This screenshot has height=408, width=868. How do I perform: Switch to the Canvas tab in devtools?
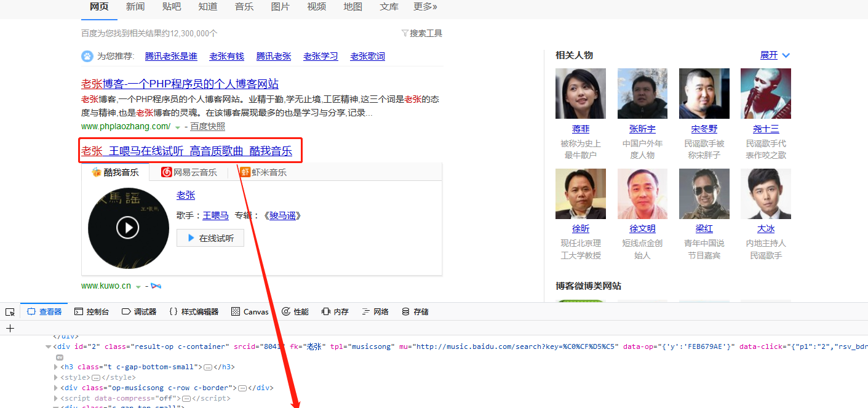tap(250, 312)
